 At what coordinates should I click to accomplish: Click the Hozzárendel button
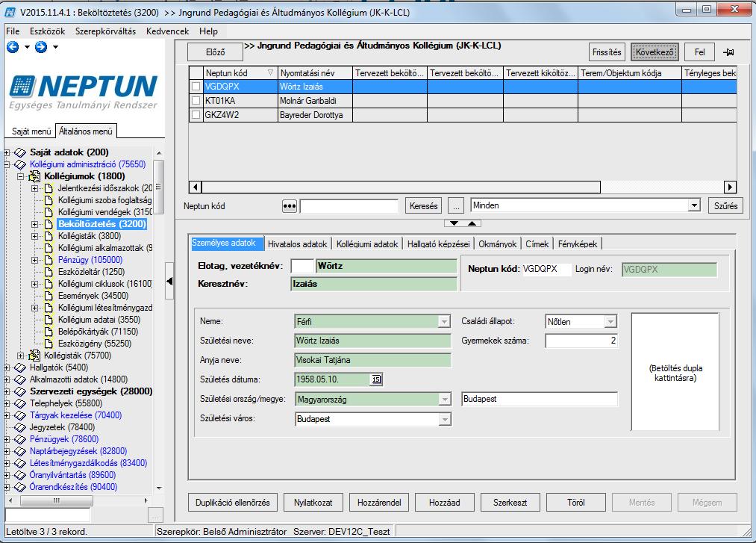pos(379,503)
